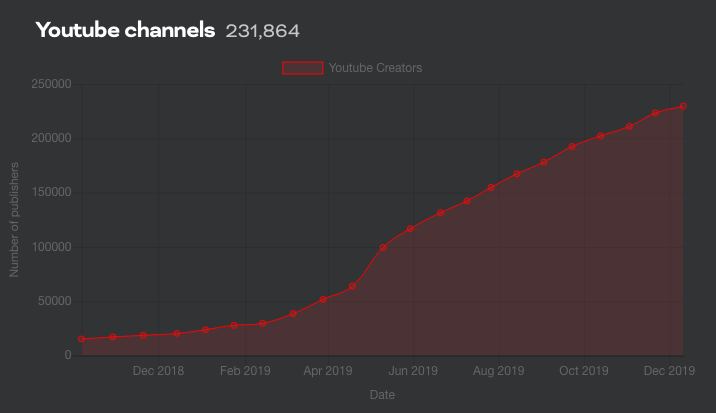Click the Dec 2018 axis label
716x413 pixels.
(x=158, y=371)
